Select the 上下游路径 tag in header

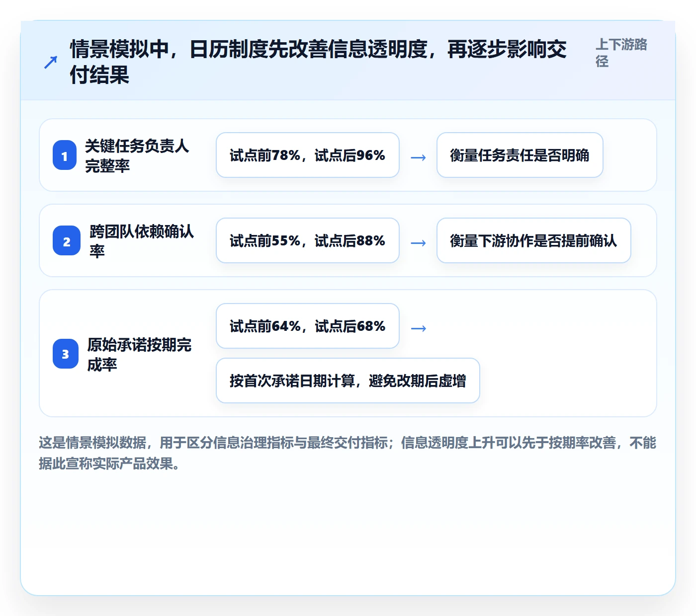621,53
